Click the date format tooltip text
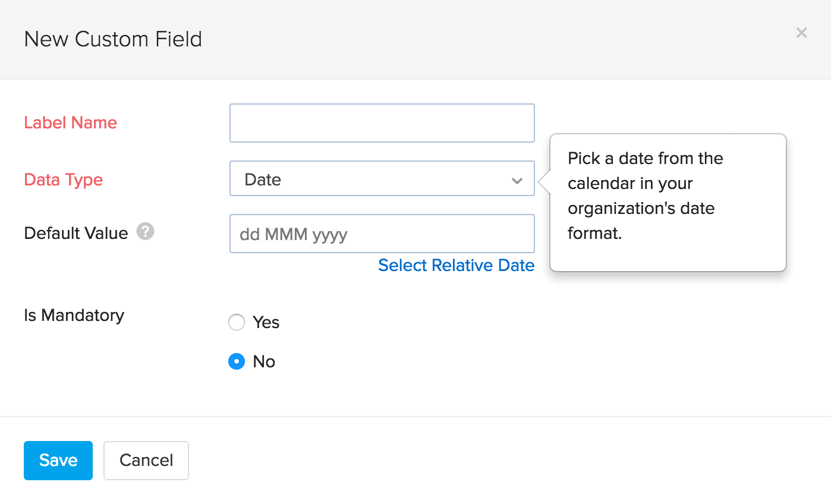The width and height of the screenshot is (831, 504). pyautogui.click(x=645, y=196)
